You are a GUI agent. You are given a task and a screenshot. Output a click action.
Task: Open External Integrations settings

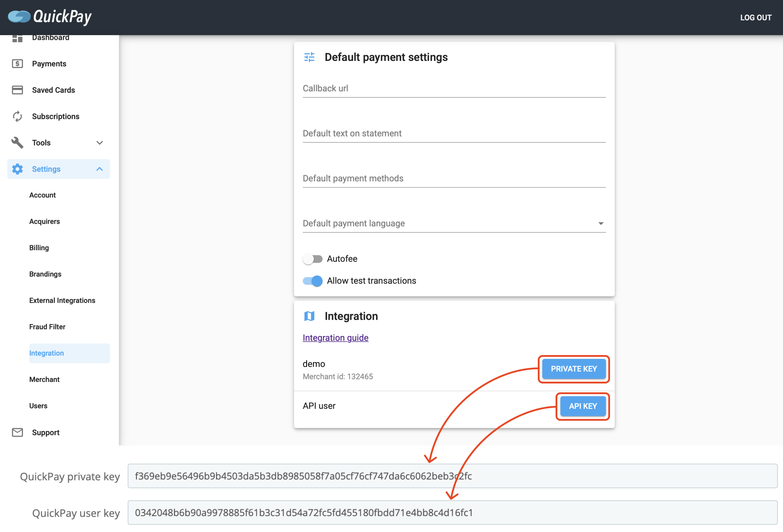(62, 300)
